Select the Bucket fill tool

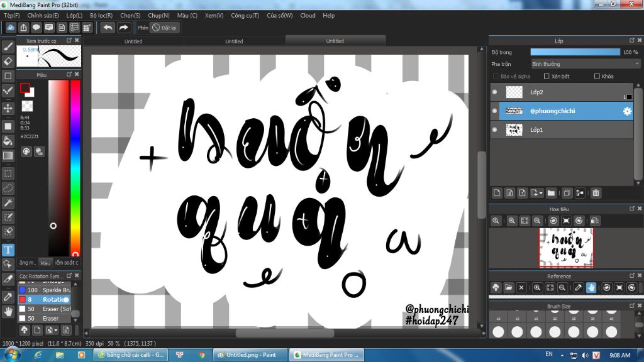pos(8,141)
